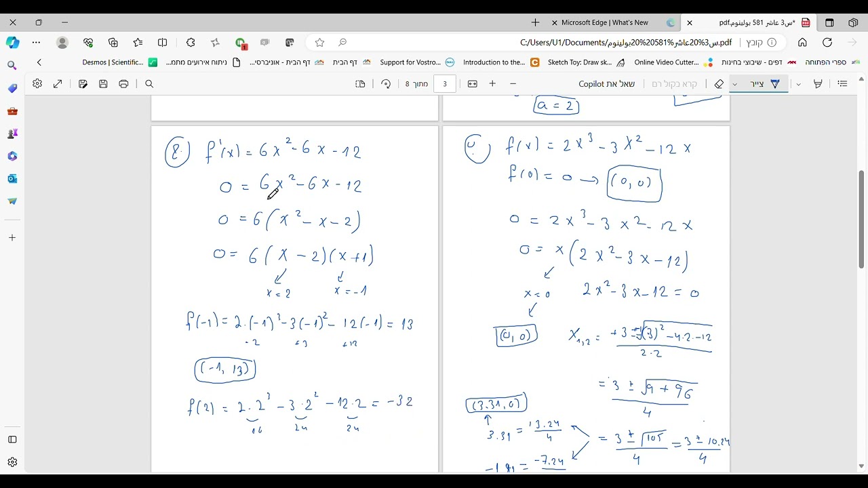Click the file info icon in address bar

[x=772, y=42]
